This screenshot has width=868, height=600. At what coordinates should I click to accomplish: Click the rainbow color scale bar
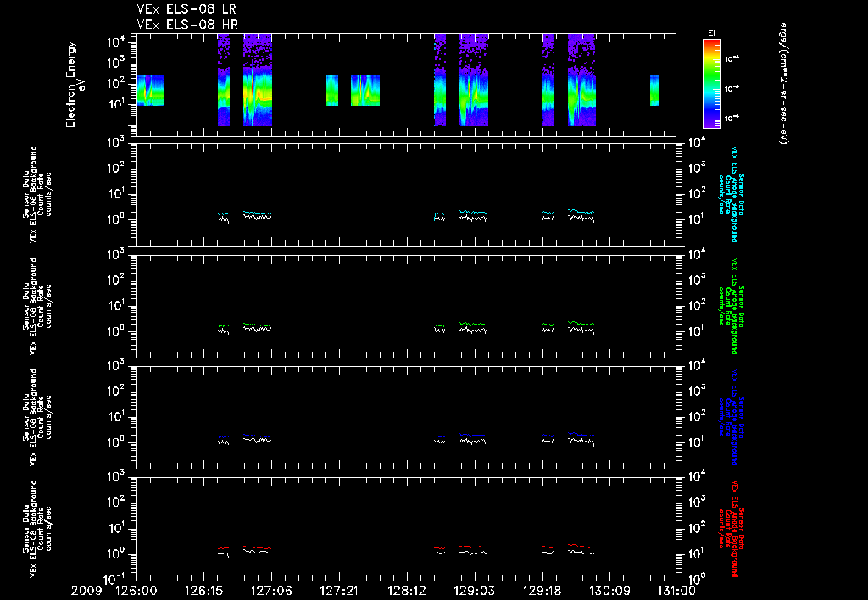711,84
